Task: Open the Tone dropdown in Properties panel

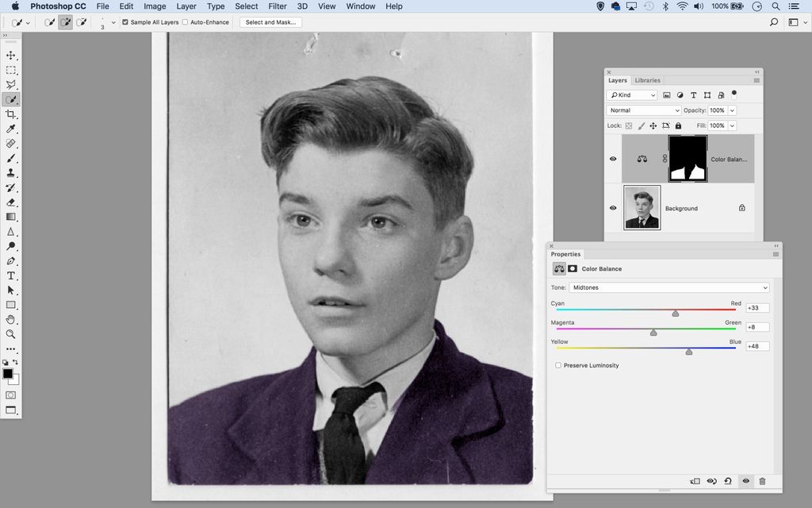Action: 668,287
